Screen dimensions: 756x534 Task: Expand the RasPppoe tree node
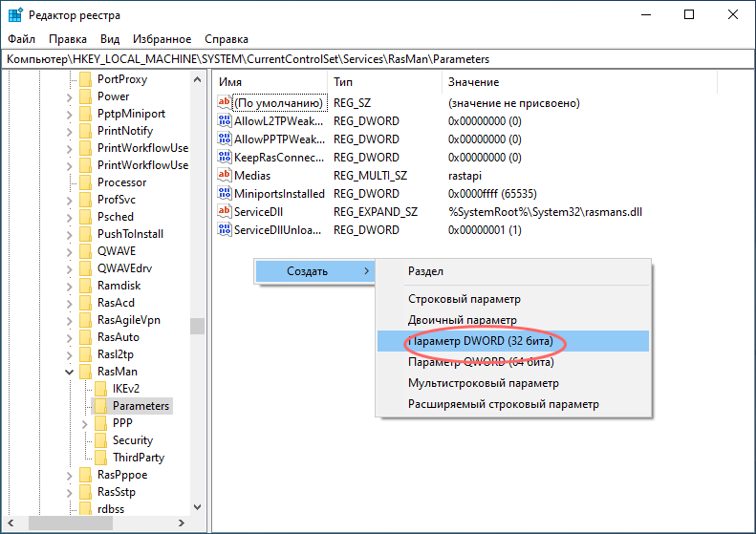(x=70, y=476)
